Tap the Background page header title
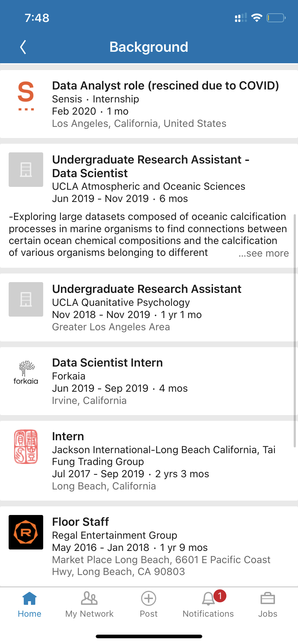The width and height of the screenshot is (298, 644). click(149, 47)
